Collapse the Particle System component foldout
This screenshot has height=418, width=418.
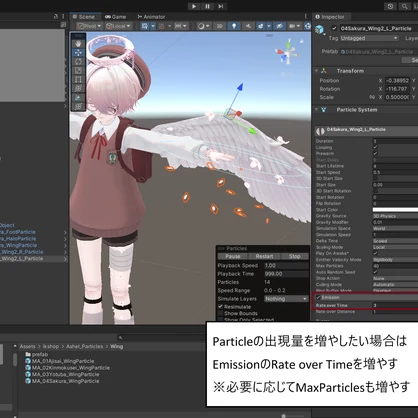316,110
